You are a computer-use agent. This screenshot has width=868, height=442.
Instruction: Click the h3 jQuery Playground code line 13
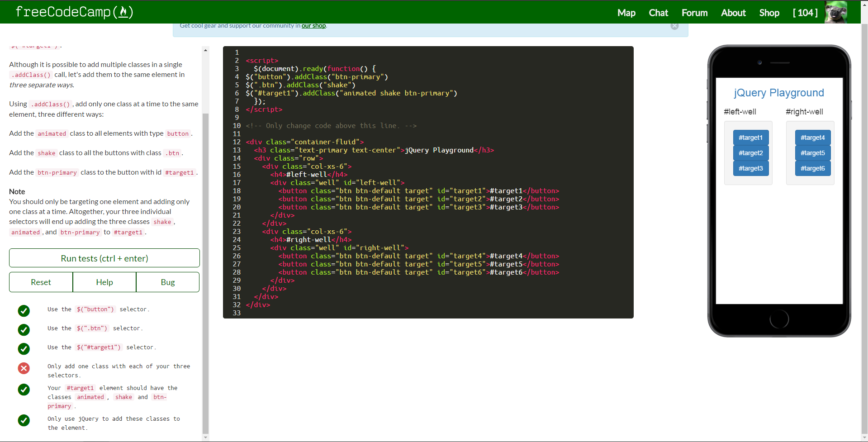pos(374,150)
